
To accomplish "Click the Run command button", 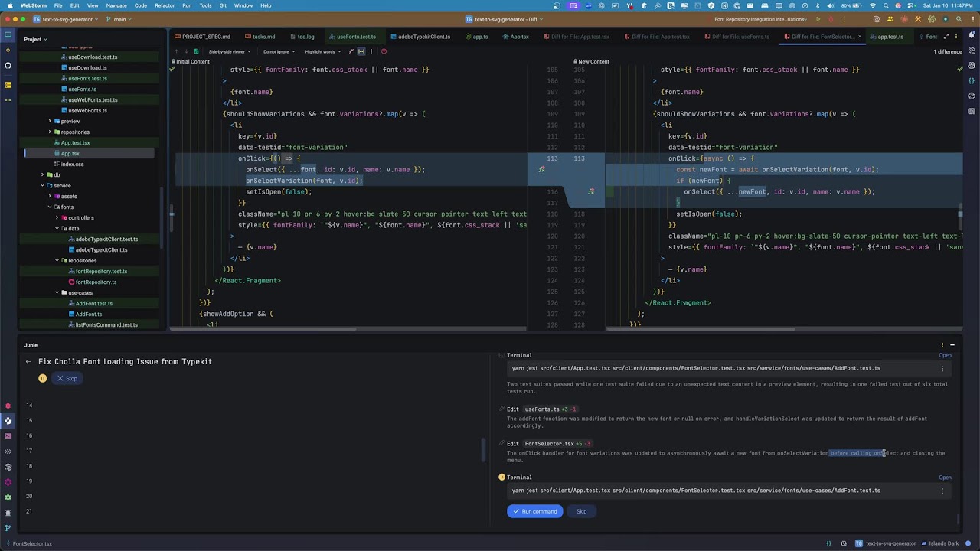I will tap(534, 511).
